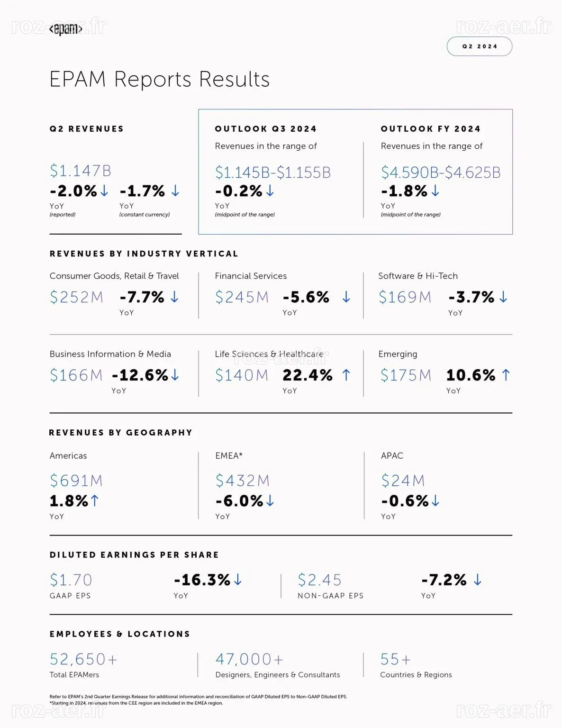
Task: Click the down arrow beside -16.3% GAAP EPS
Action: [x=238, y=579]
